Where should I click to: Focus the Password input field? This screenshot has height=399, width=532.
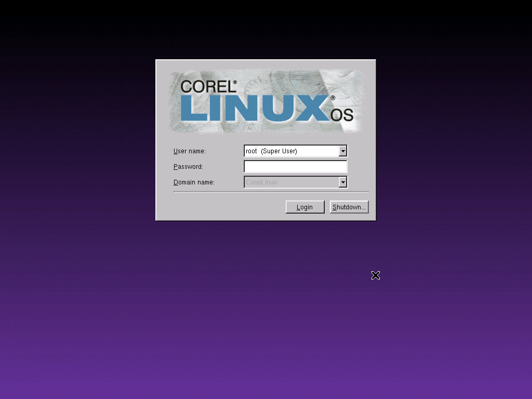295,167
